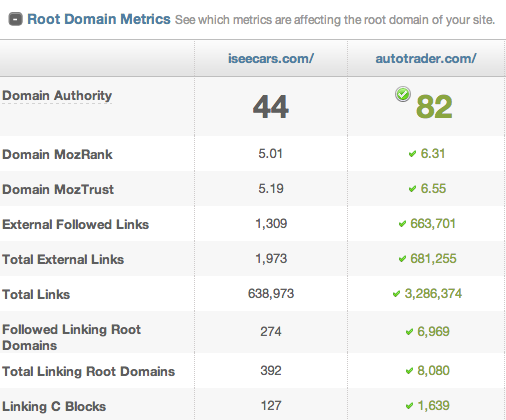This screenshot has width=506, height=420.
Task: Select the value 6,969
Action: pos(433,332)
